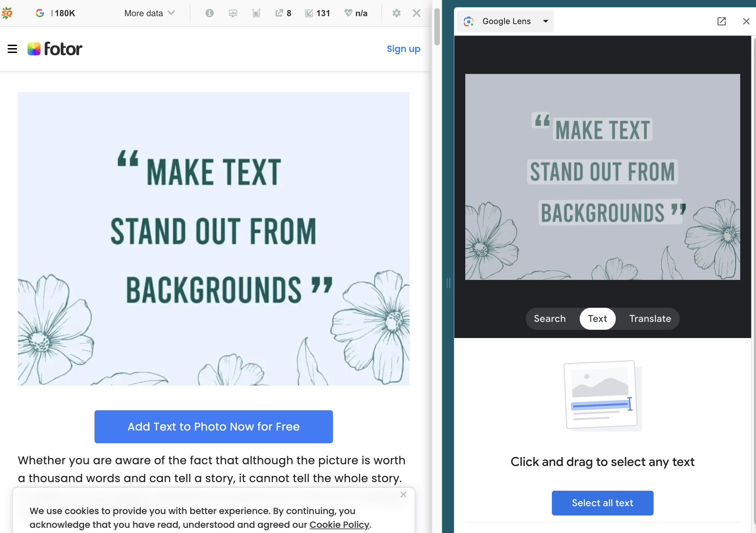Click the page vertical scrollbar thumb

(x=437, y=27)
